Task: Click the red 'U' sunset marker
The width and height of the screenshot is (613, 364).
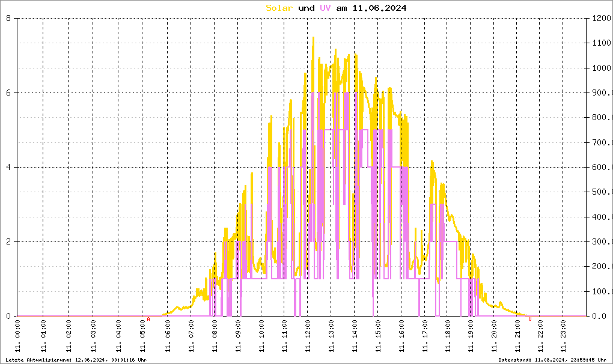Action: (529, 319)
